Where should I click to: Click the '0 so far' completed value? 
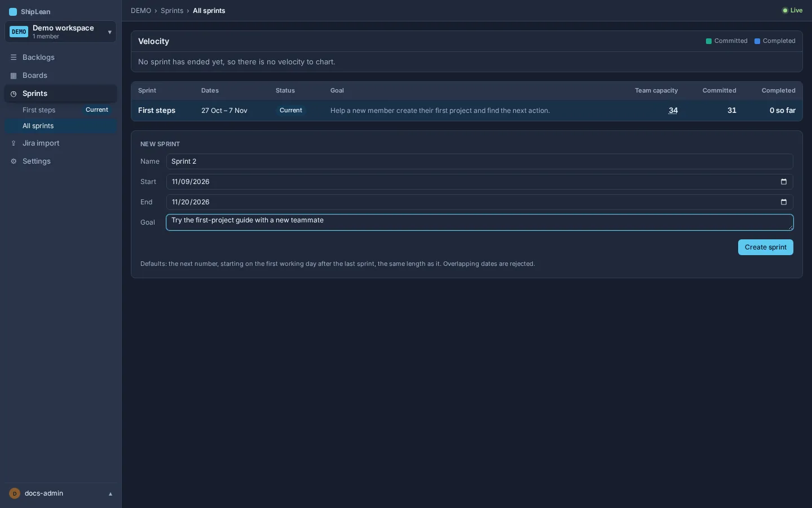tap(783, 111)
